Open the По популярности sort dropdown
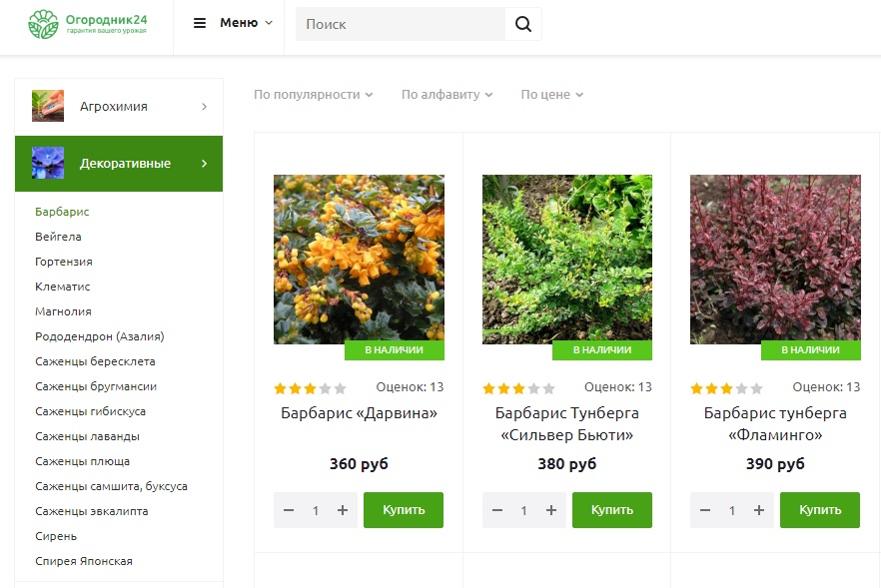The width and height of the screenshot is (881, 588). point(313,95)
